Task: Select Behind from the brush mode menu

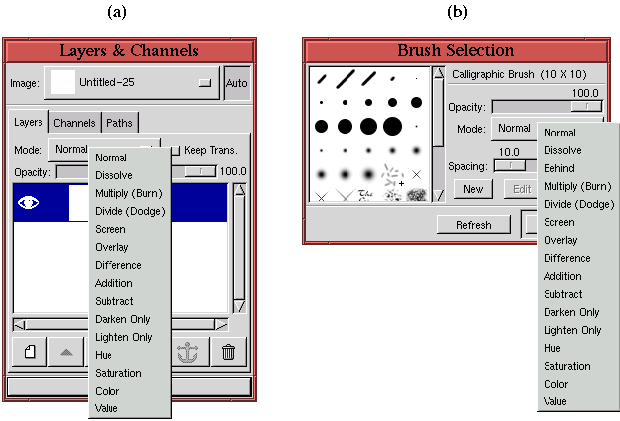Action: coord(559,168)
